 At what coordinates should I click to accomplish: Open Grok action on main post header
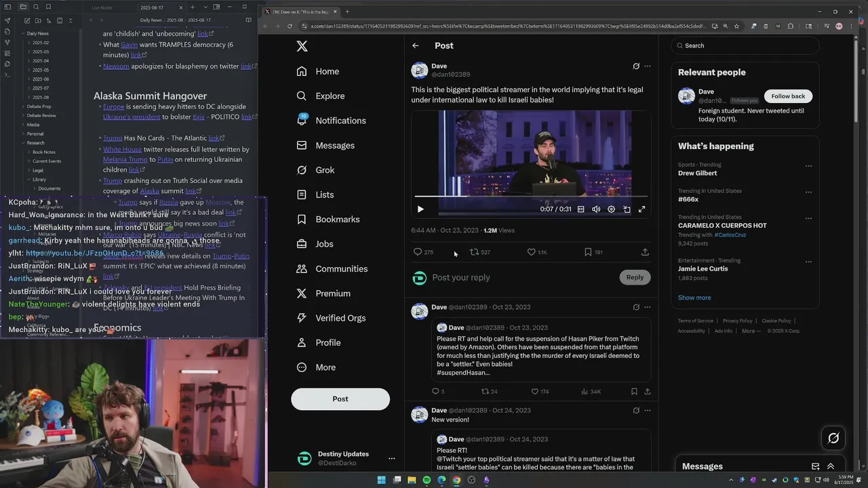tap(636, 66)
